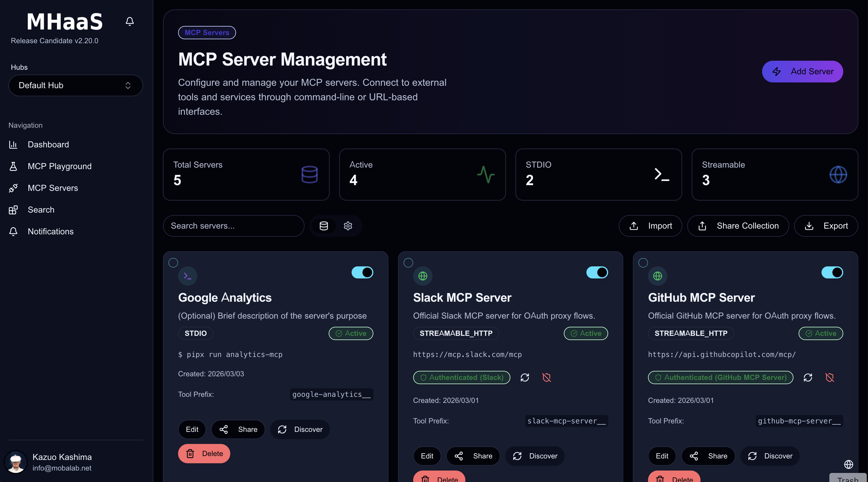Click the Dashboard bar chart icon
Viewport: 868px width, 482px height.
(13, 145)
